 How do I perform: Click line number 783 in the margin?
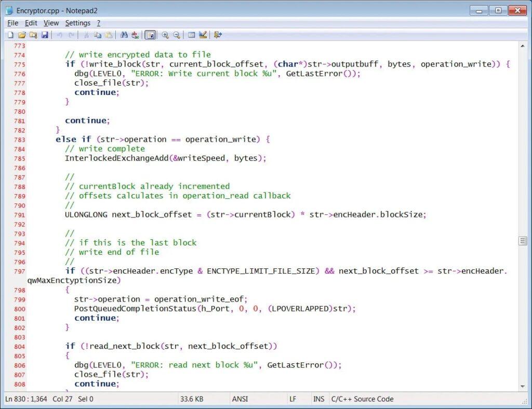point(20,140)
